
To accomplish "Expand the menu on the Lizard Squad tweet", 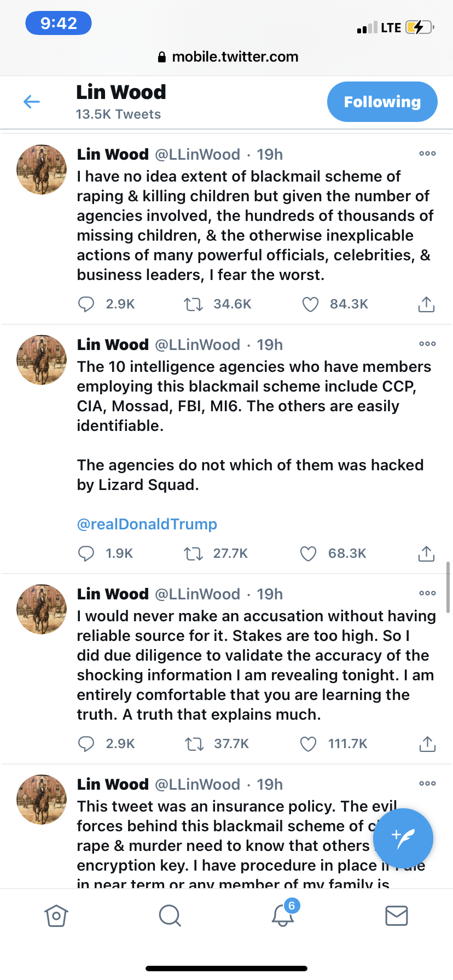I will [x=427, y=344].
